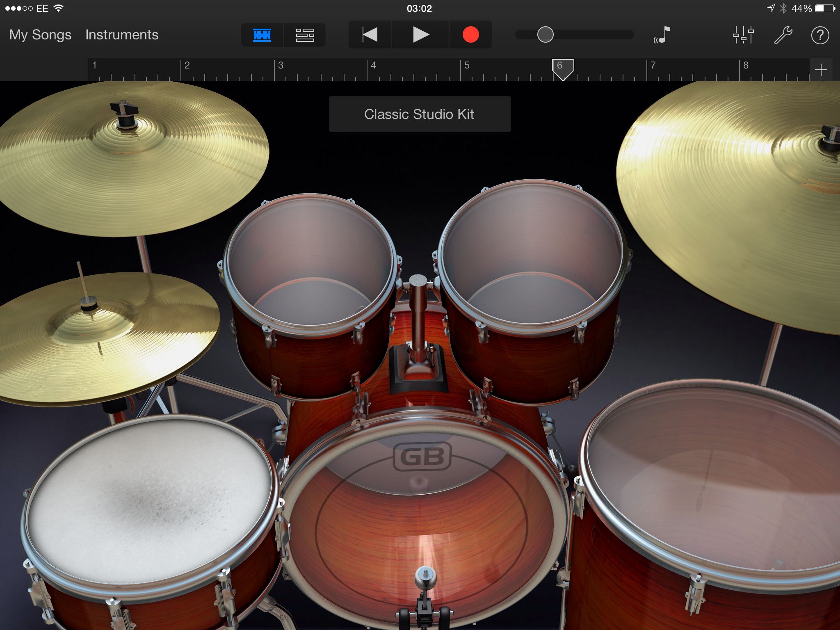Click the playhead marker at bar 6
Image resolution: width=840 pixels, height=630 pixels.
[563, 70]
